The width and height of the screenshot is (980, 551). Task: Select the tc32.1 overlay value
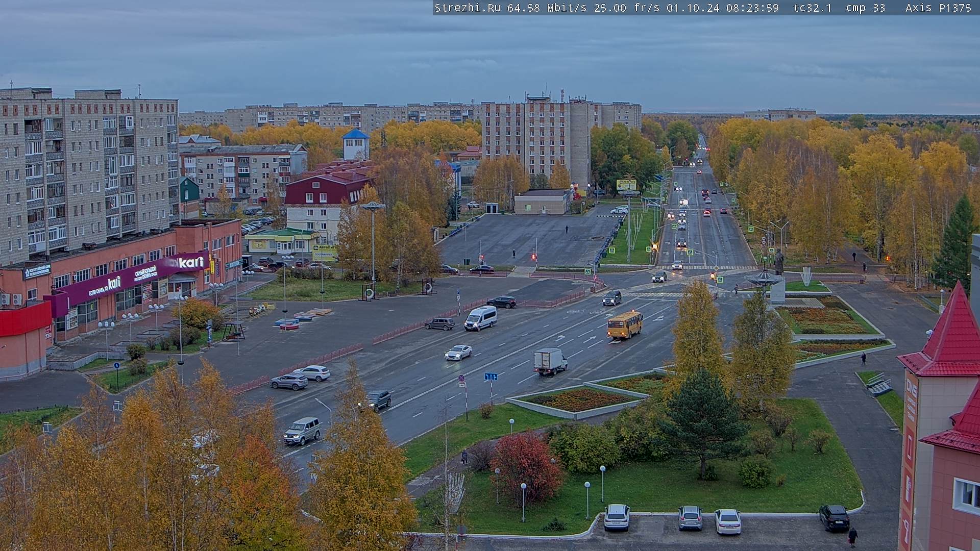tap(813, 8)
